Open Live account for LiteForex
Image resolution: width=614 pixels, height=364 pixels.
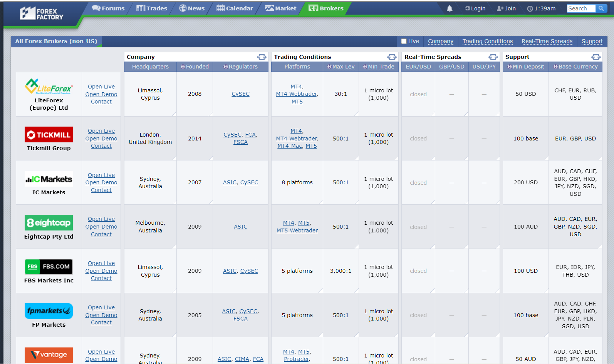tap(101, 87)
